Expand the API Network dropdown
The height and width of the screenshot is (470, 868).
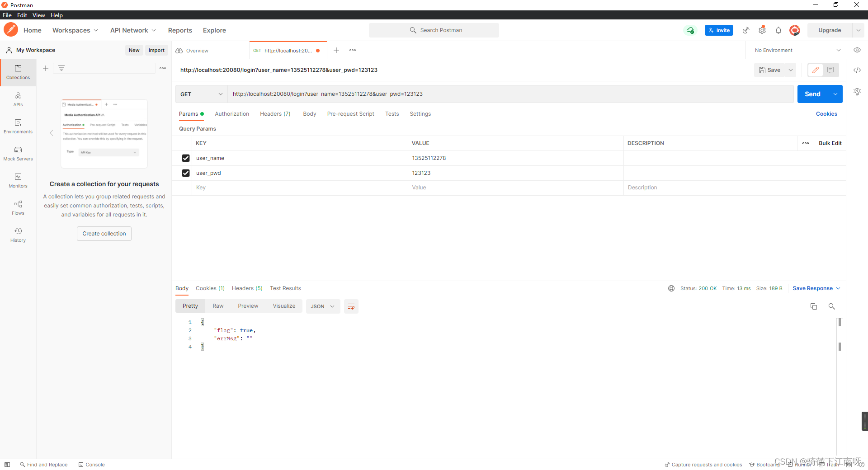click(133, 30)
